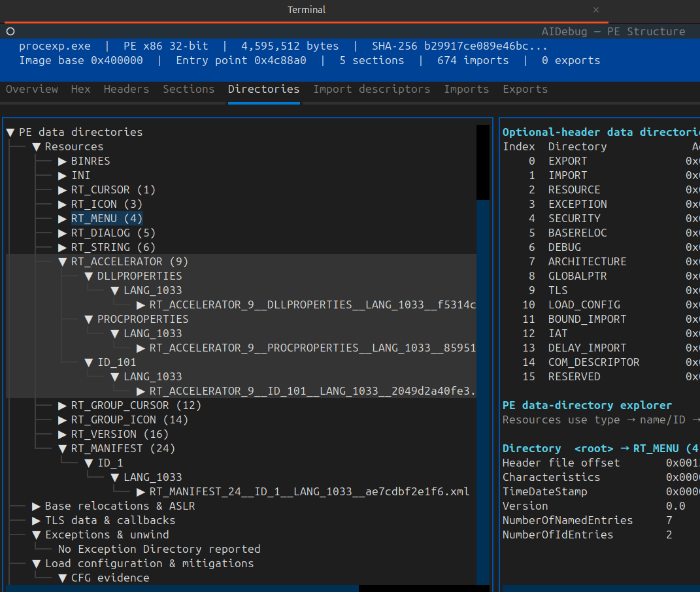The image size is (700, 592).
Task: Collapse the ID_101 node
Action: click(x=89, y=363)
